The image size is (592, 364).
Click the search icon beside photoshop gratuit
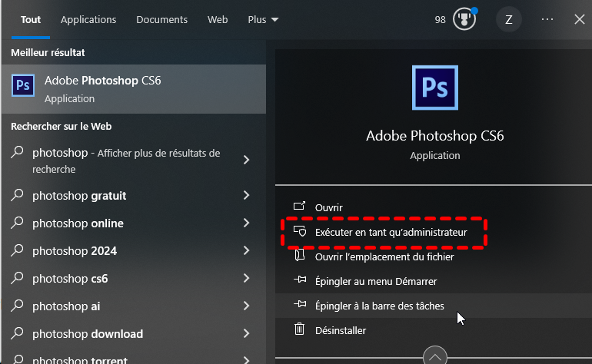tap(17, 196)
